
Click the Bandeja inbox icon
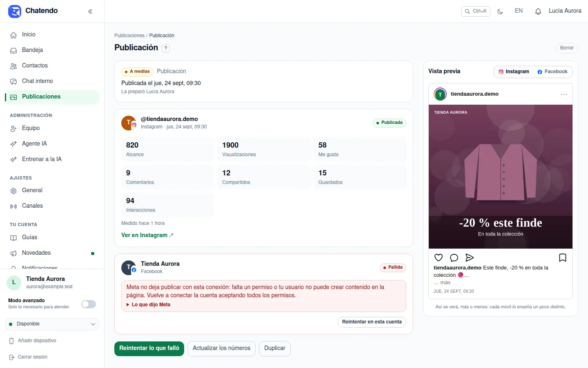coord(13,51)
